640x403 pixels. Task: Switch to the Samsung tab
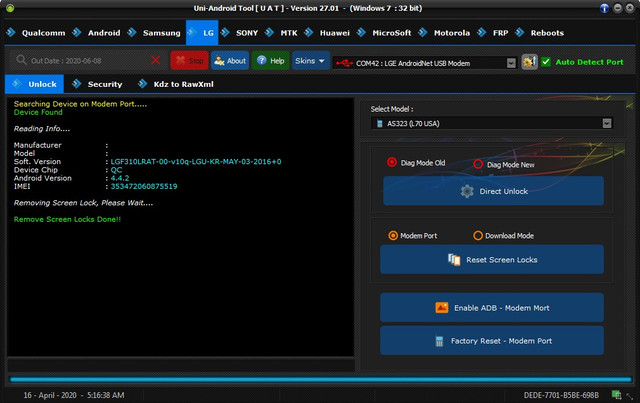[160, 32]
